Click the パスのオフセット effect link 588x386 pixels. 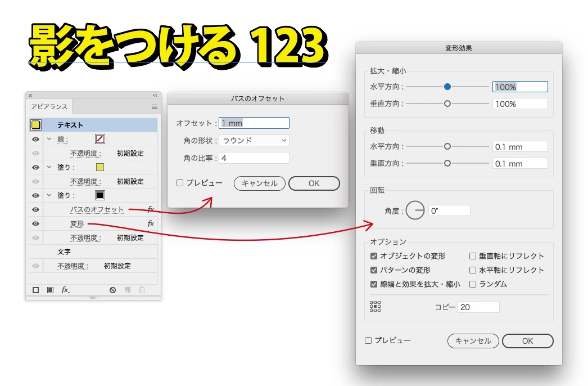[97, 209]
